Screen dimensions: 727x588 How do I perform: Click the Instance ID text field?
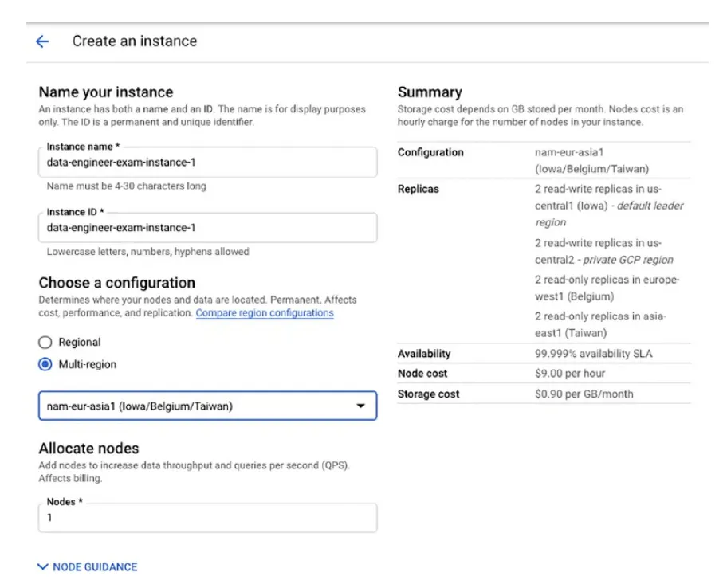click(207, 228)
